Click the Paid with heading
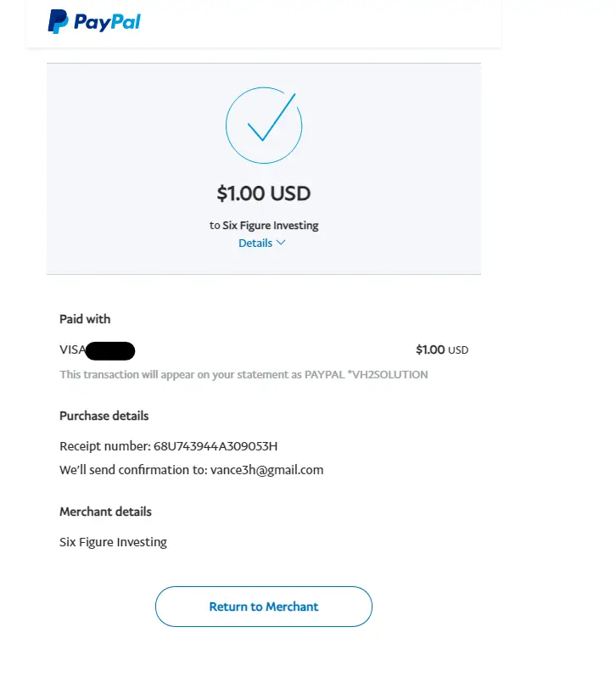 point(85,319)
